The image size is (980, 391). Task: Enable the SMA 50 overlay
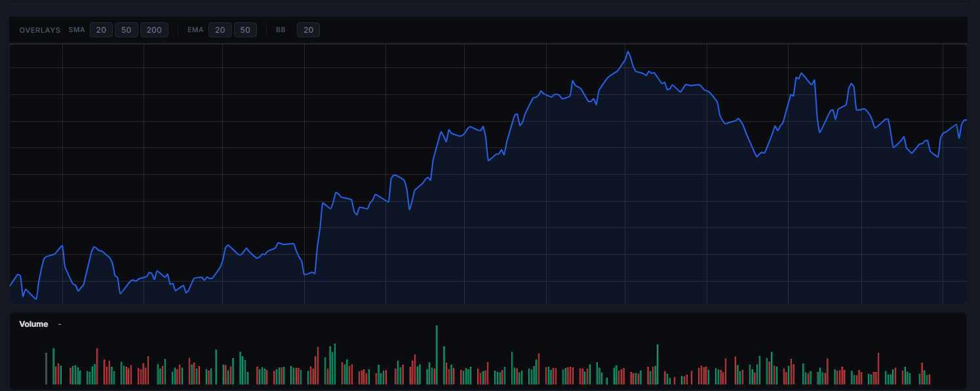[x=127, y=30]
